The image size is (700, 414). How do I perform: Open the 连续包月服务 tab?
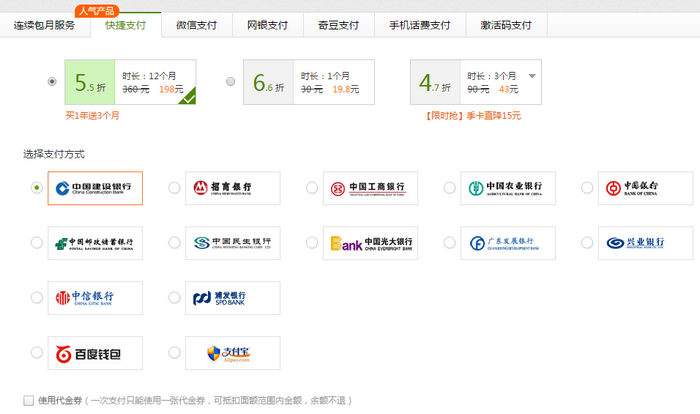45,25
